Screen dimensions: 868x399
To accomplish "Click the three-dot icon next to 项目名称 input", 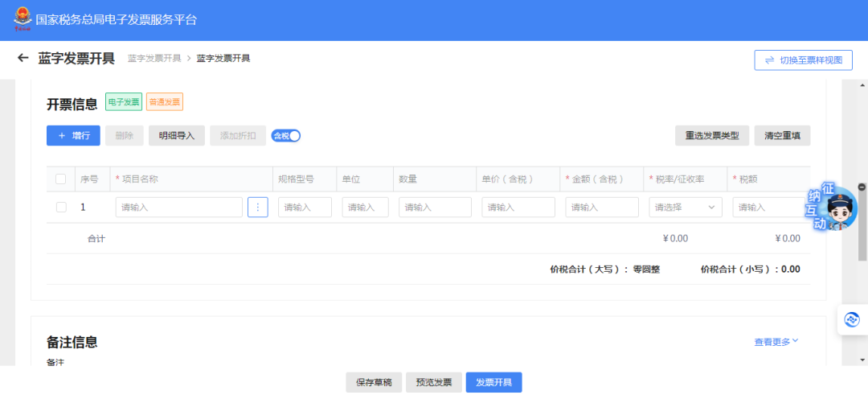I will click(x=257, y=208).
